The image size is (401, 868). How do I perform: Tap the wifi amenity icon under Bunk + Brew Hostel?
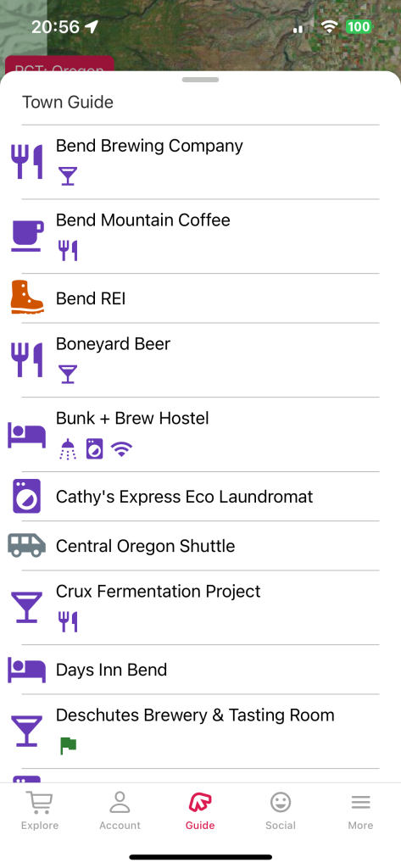point(121,449)
